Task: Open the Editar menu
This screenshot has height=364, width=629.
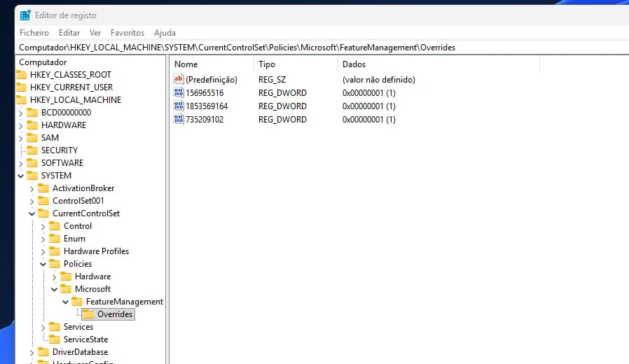Action: [x=69, y=33]
